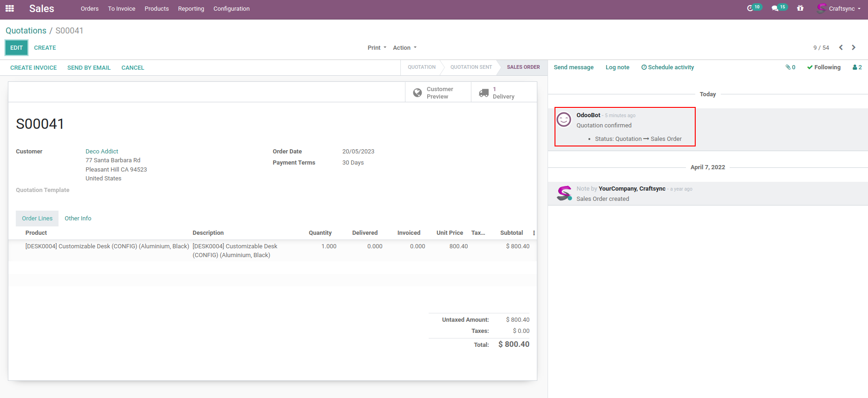The width and height of the screenshot is (868, 398).
Task: Open the conversations chat bubble icon
Action: [x=775, y=8]
